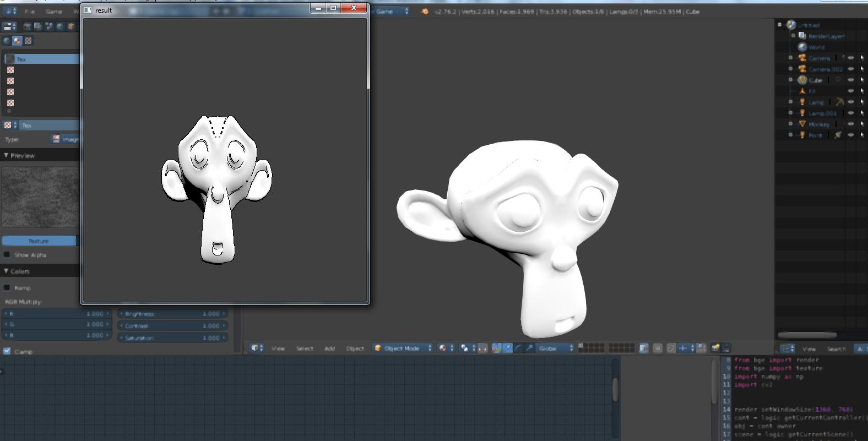
Task: Click the Tex texture name field
Action: [49, 125]
